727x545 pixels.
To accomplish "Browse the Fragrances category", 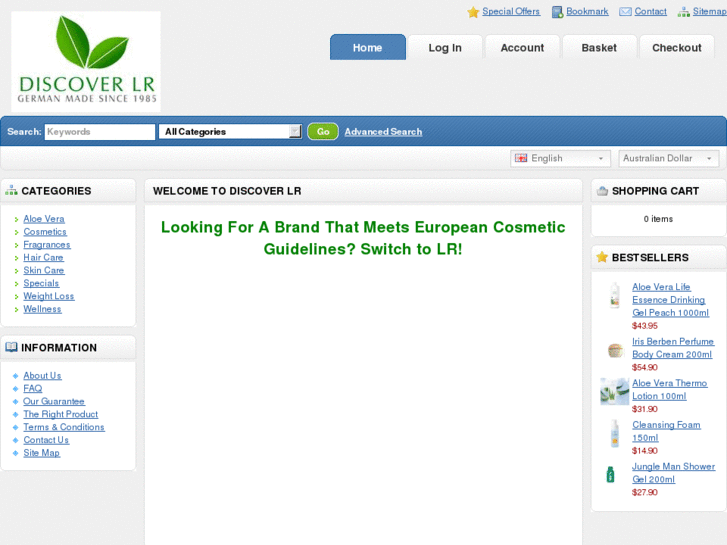I will point(47,244).
